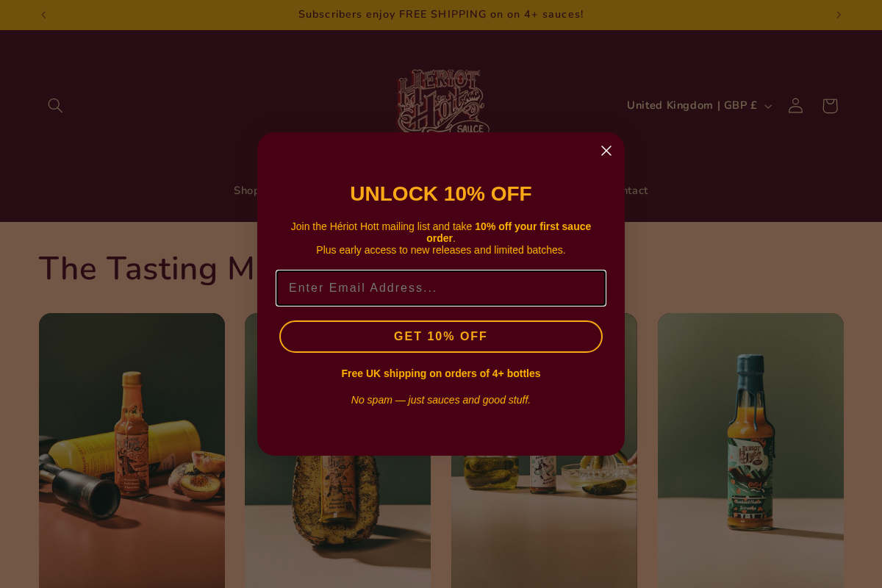Open the peach hot sauce product image
Image resolution: width=882 pixels, height=588 pixels.
coord(132,451)
